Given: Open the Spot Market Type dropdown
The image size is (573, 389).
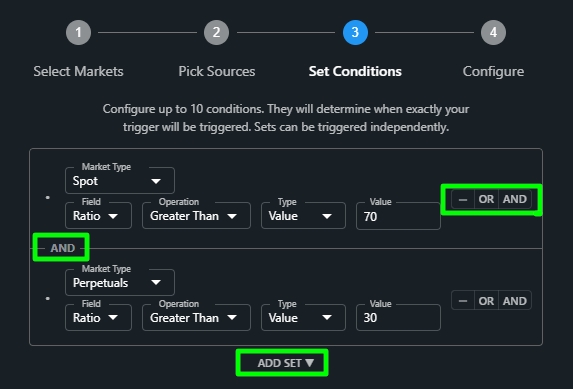Looking at the screenshot, I should click(120, 181).
